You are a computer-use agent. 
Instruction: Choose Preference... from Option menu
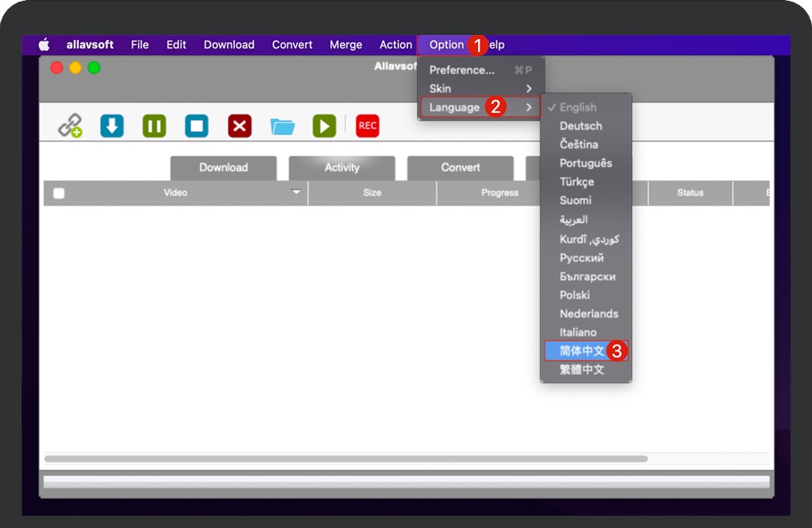481,70
